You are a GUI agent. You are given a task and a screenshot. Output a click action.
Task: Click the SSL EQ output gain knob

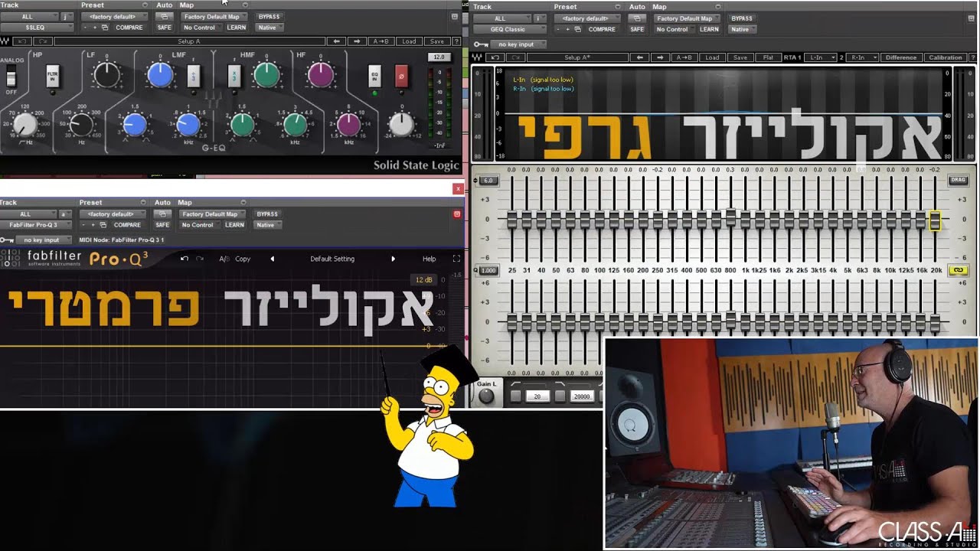[x=401, y=125]
